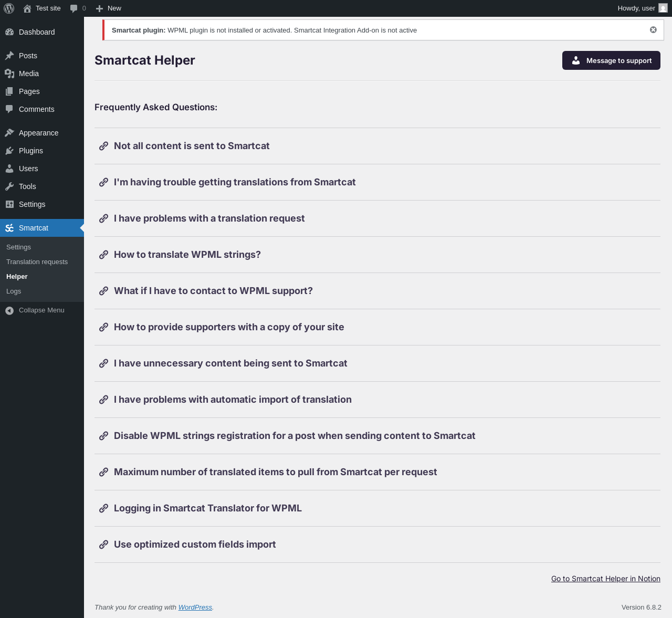Open the user avatar in the admin bar
Viewport: 672px width, 618px height.
pyautogui.click(x=663, y=8)
